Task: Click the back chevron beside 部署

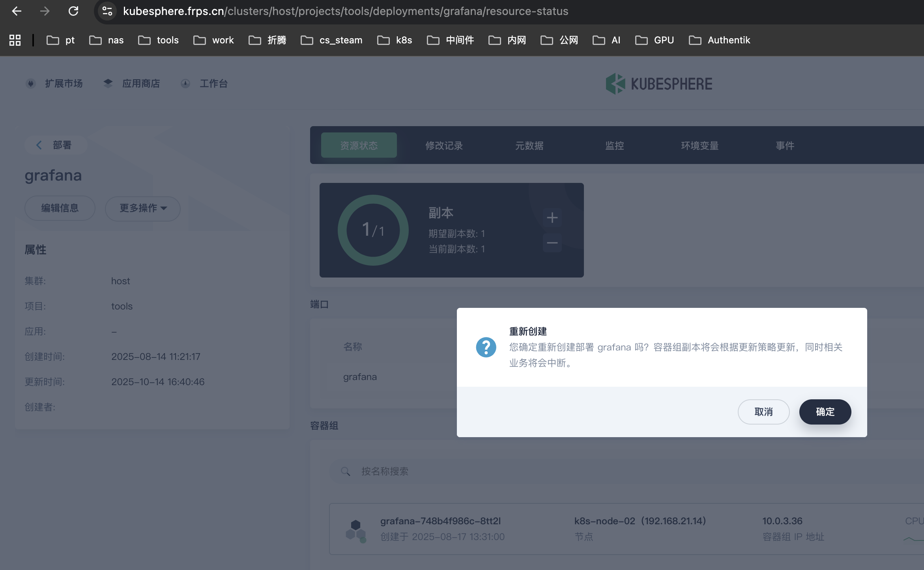Action: coord(39,145)
